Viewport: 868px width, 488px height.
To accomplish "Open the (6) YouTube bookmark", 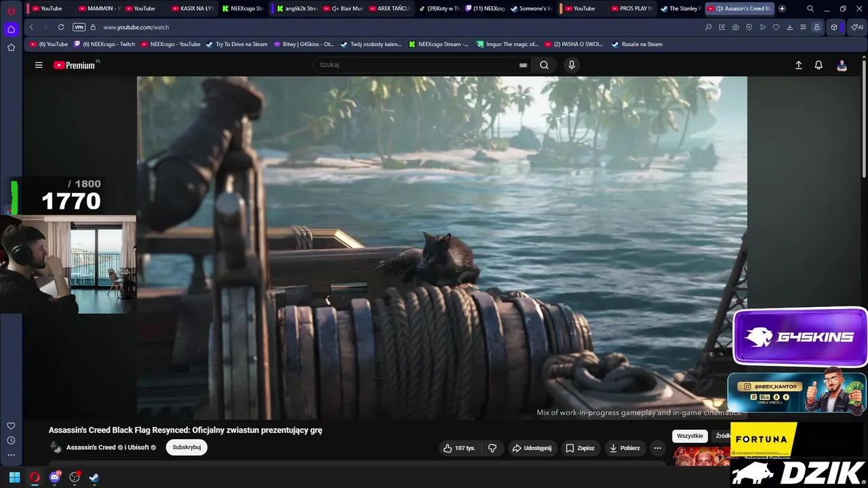I will [49, 44].
